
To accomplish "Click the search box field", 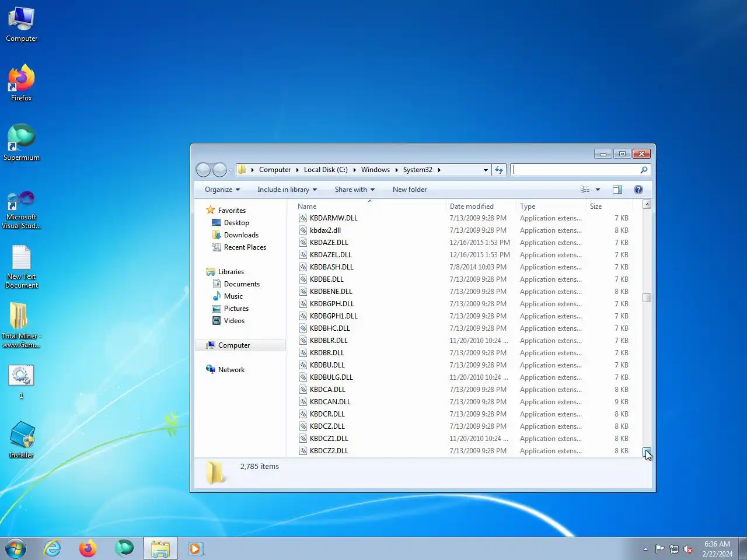I will pyautogui.click(x=575, y=170).
